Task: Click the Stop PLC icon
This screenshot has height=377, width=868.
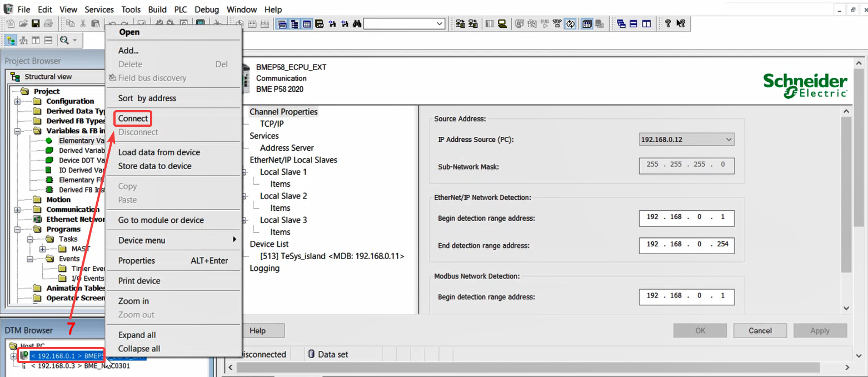Action: pos(557,23)
